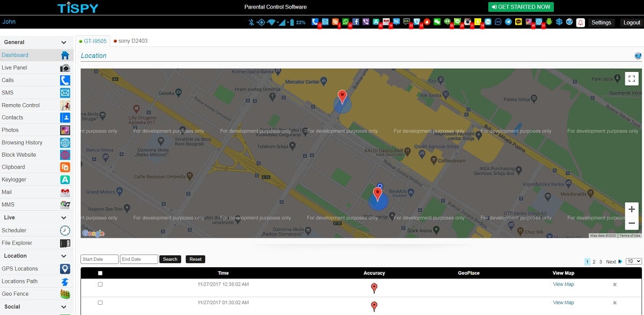
Task: Click the WeChat icon in top bar
Action: point(437,22)
